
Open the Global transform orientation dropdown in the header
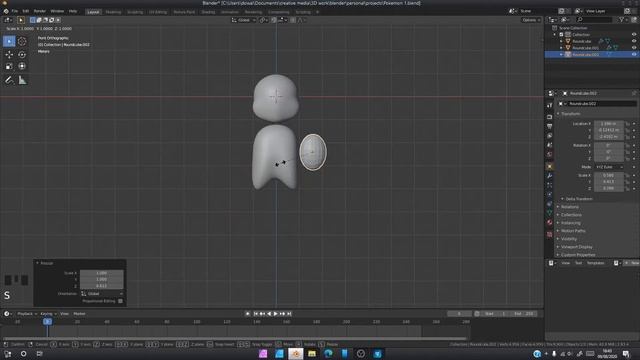click(x=244, y=20)
